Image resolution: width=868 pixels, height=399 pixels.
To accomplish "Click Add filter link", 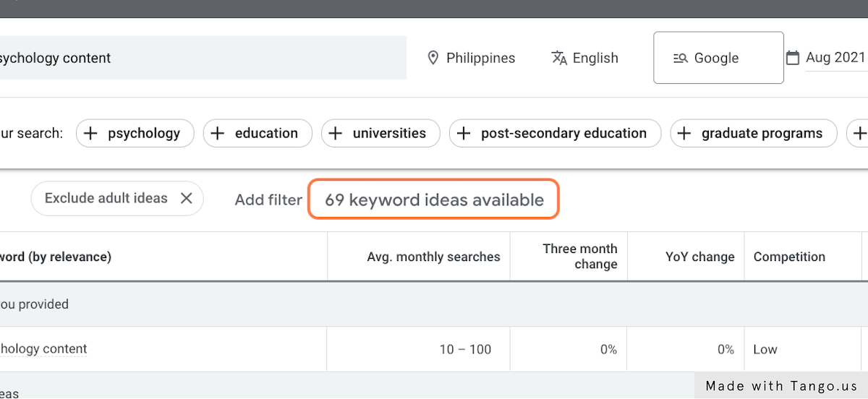I will tap(268, 199).
